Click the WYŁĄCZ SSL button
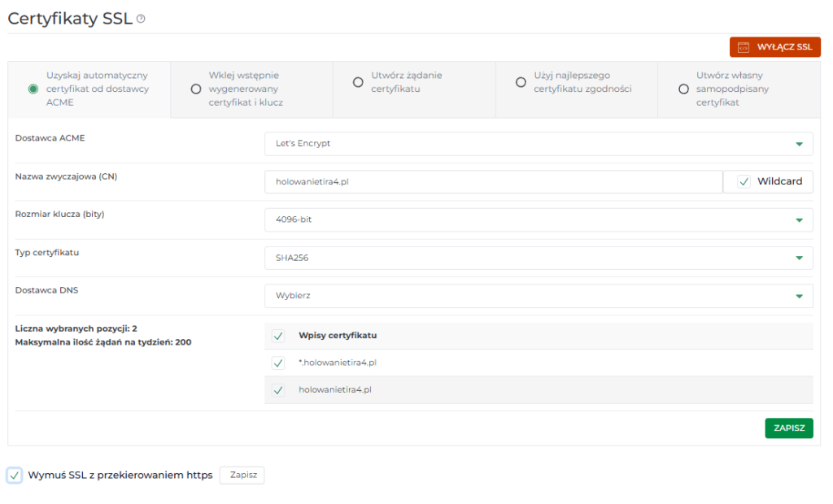 click(x=774, y=46)
